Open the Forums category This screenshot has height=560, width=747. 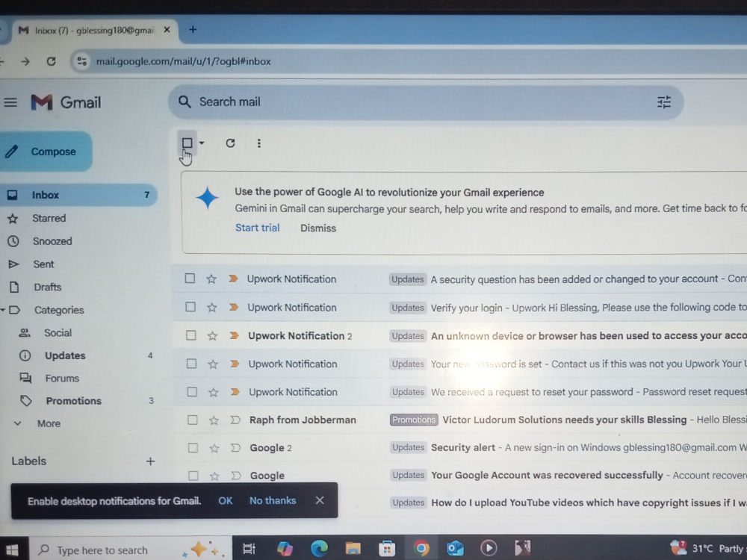point(62,378)
